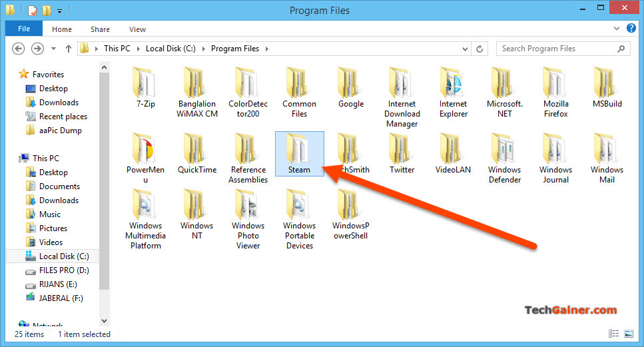Open the WindowsPowerShell folder

coord(351,214)
